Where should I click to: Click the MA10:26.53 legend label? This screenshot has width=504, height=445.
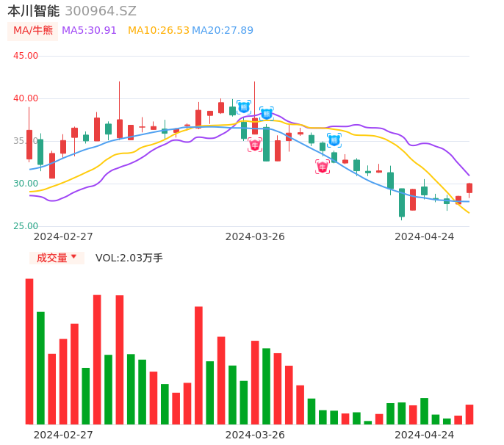[x=158, y=31]
